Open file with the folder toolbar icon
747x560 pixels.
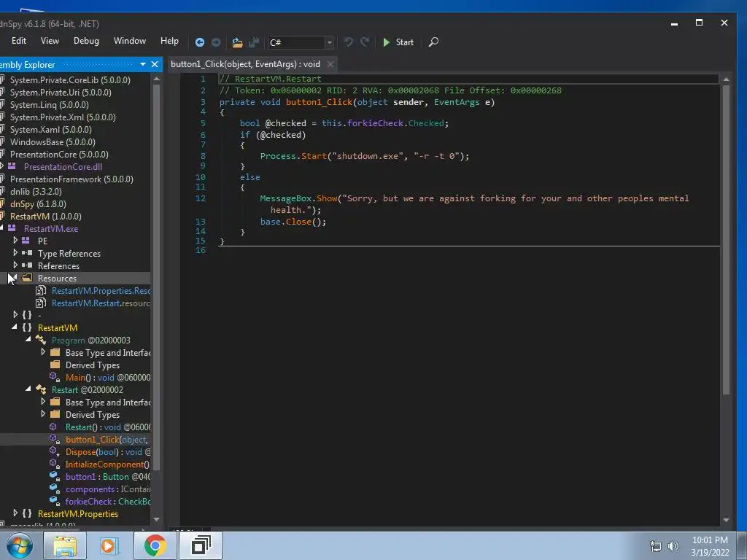(x=237, y=42)
